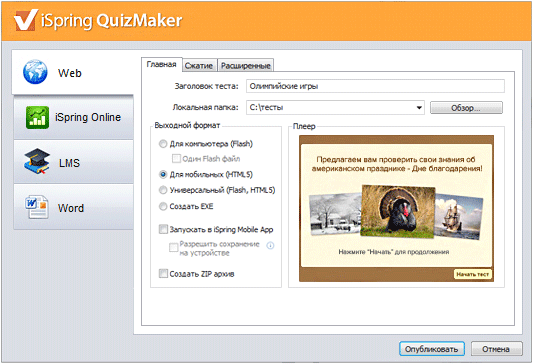
Task: Click the 'Заголовок теста' title input field
Action: (x=375, y=86)
